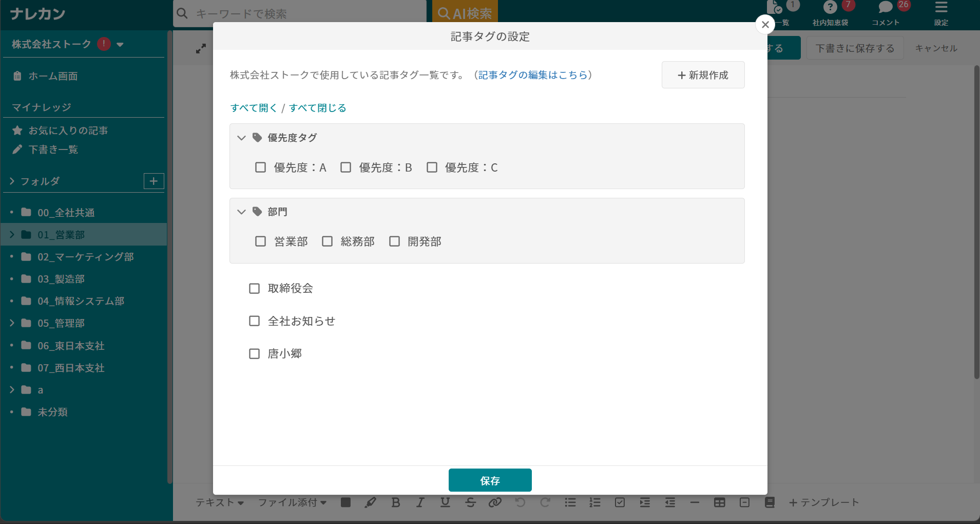Insert a checklist item
980x524 pixels.
620,502
